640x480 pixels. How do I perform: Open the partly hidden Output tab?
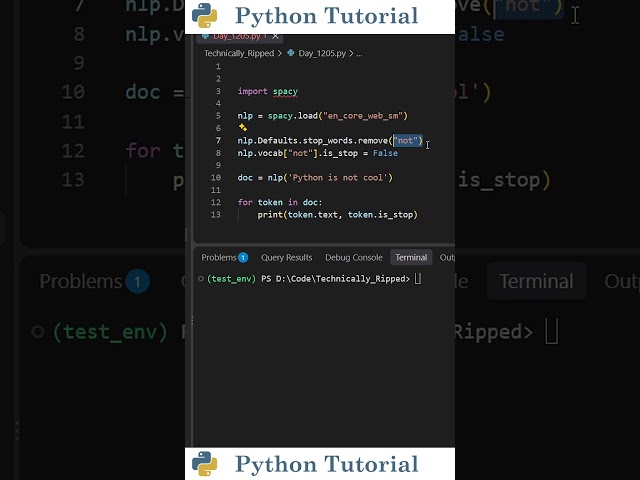click(x=447, y=258)
